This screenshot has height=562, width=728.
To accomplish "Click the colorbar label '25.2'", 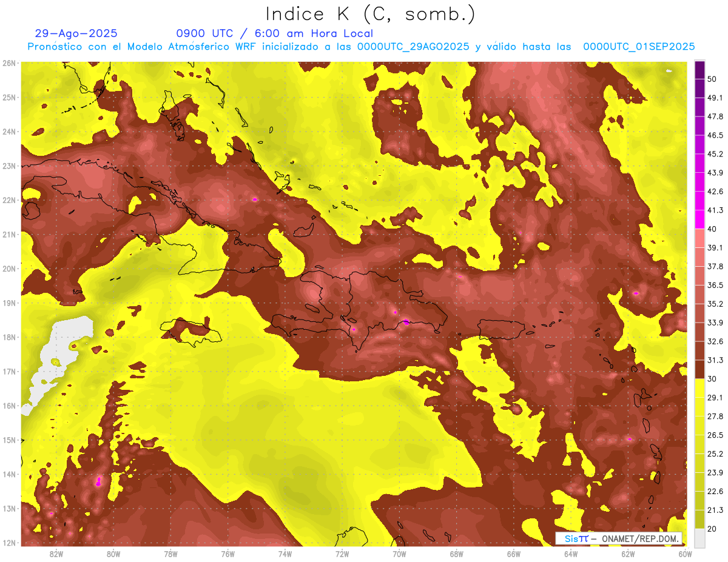I will pyautogui.click(x=715, y=454).
